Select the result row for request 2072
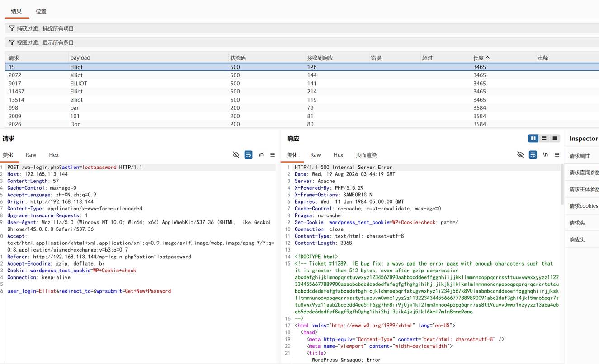This screenshot has height=364, width=599. tap(302, 75)
